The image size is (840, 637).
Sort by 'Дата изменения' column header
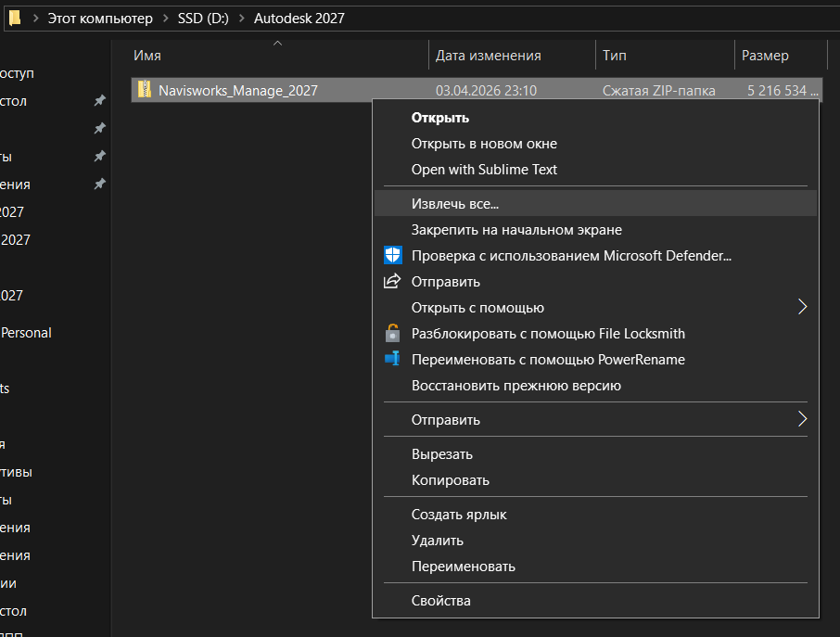[488, 56]
